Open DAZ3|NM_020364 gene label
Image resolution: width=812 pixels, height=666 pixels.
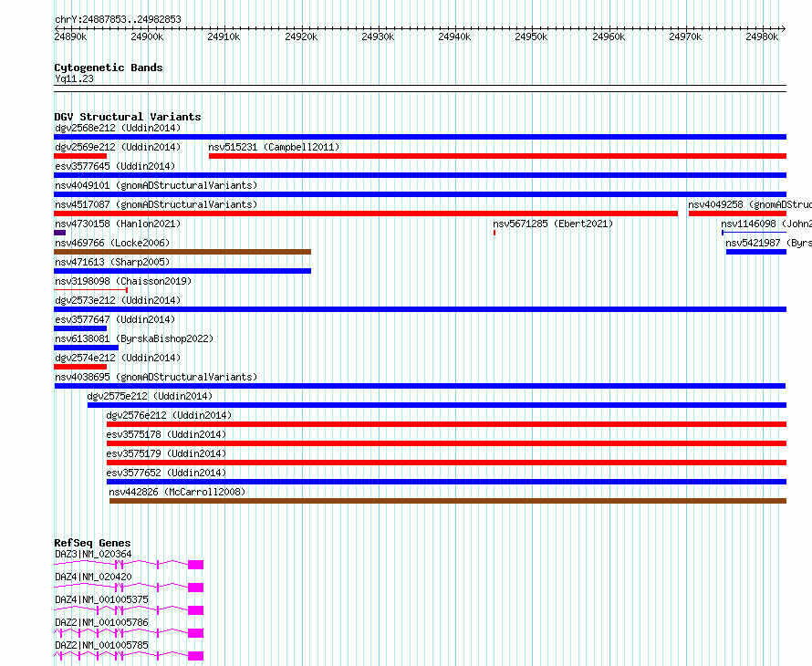(x=93, y=554)
